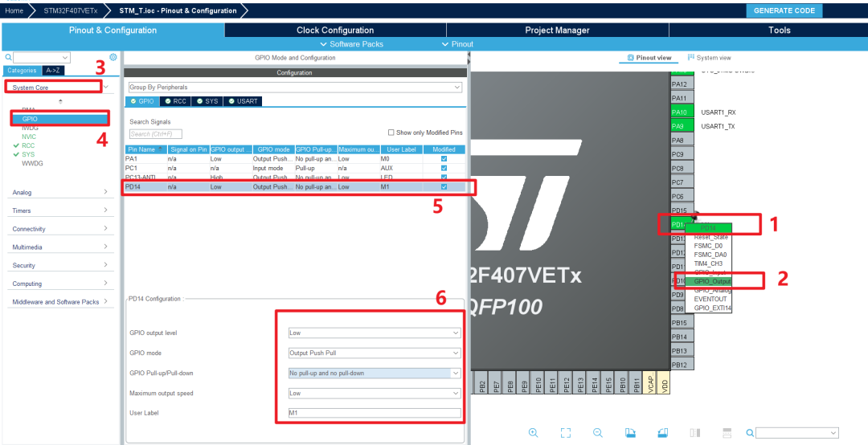Click the sort arrows below System Core

pos(60,101)
